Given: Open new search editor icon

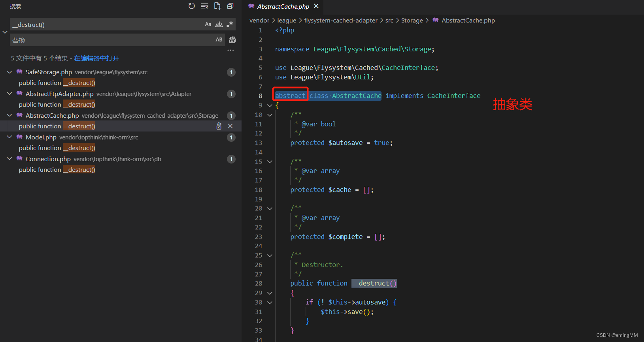Looking at the screenshot, I should [x=217, y=6].
